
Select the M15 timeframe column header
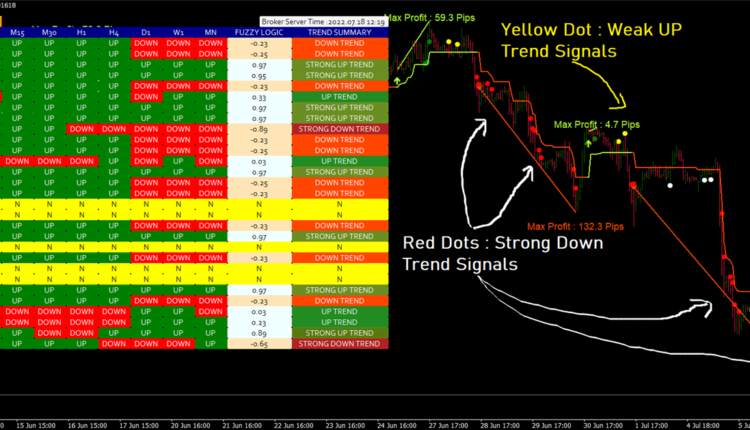pyautogui.click(x=17, y=33)
